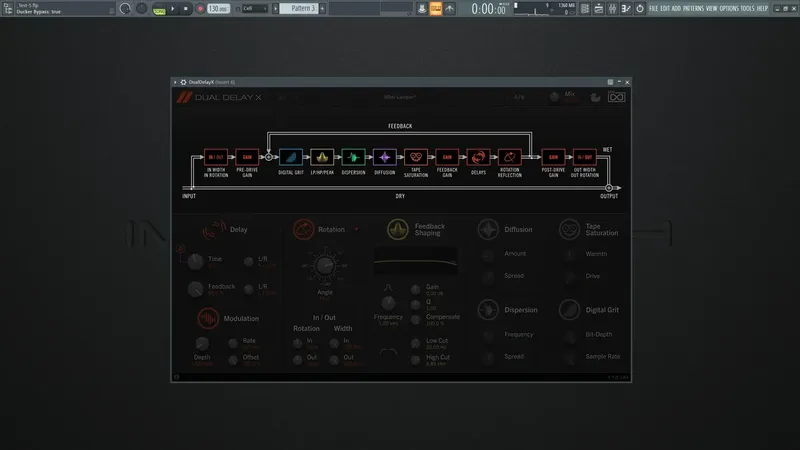Click the duck icon in plugin header
Image resolution: width=800 pixels, height=450 pixels.
click(x=595, y=97)
